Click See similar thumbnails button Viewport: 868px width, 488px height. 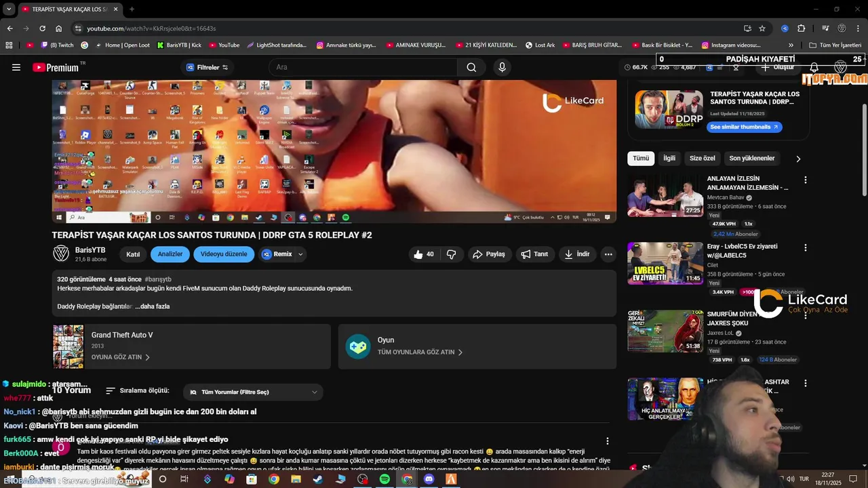745,127
